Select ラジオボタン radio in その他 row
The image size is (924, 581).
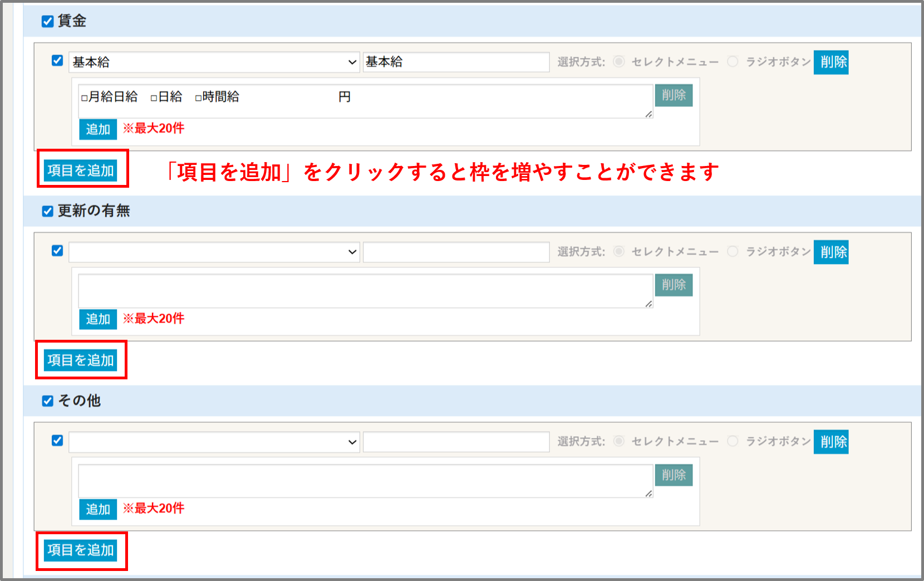733,441
